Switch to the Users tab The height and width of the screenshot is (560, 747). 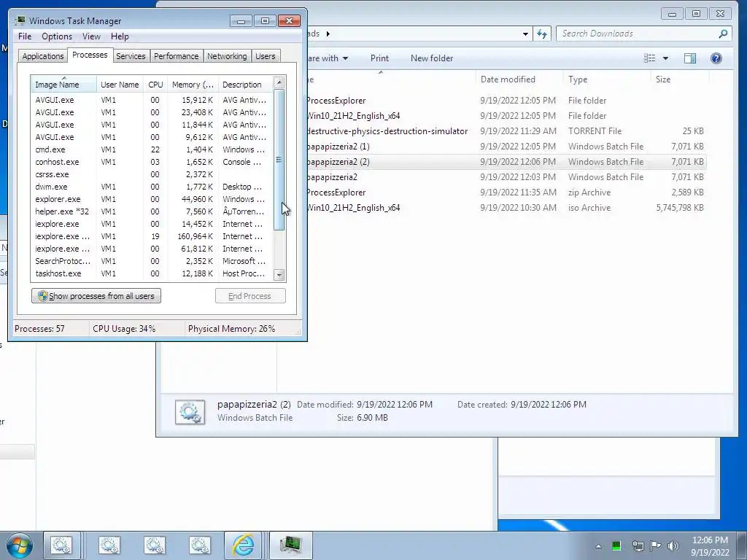coord(266,56)
